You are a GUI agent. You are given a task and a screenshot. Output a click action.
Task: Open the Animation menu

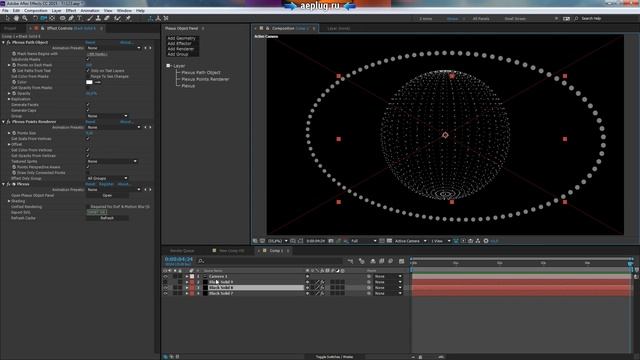(90, 11)
